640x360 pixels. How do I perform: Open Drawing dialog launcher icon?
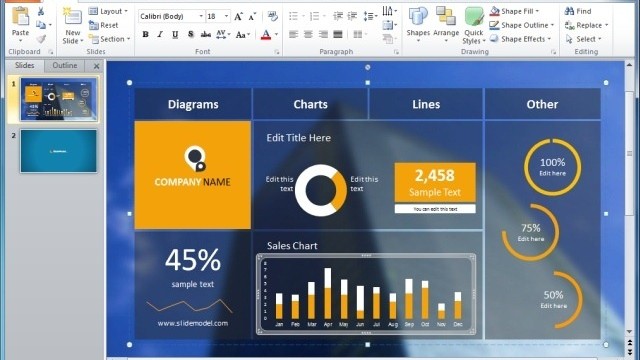point(553,52)
